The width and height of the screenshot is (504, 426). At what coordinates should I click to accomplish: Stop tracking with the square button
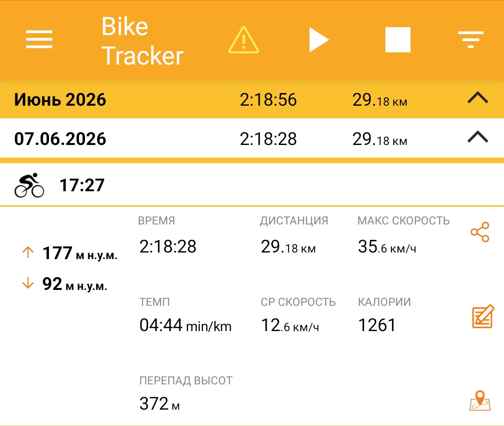pos(398,40)
